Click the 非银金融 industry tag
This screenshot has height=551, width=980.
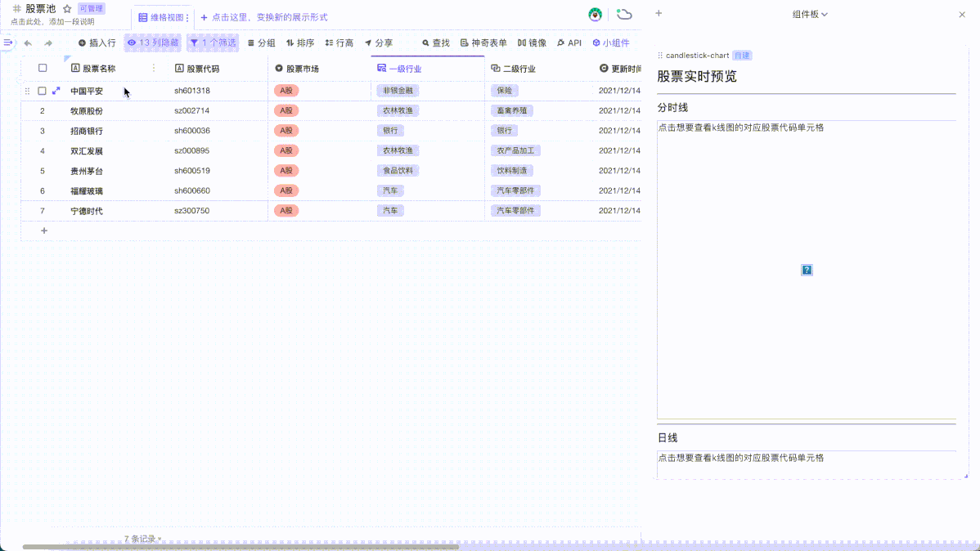pos(398,91)
